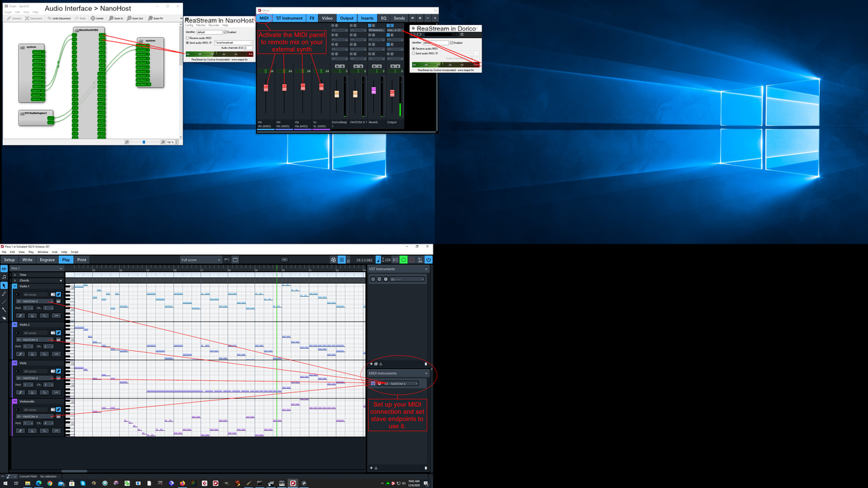This screenshot has height=488, width=868.
Task: Open Engrave mode in Dorico
Action: pos(47,260)
